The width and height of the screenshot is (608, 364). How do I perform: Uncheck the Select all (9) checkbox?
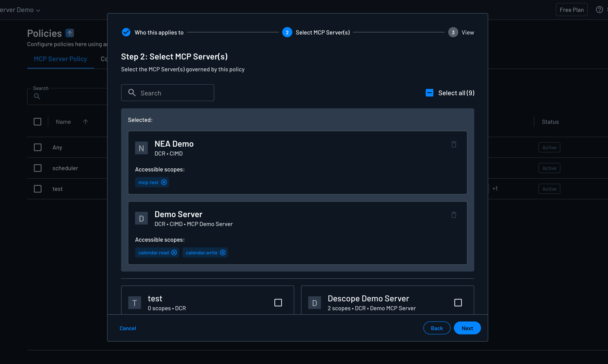pos(429,93)
